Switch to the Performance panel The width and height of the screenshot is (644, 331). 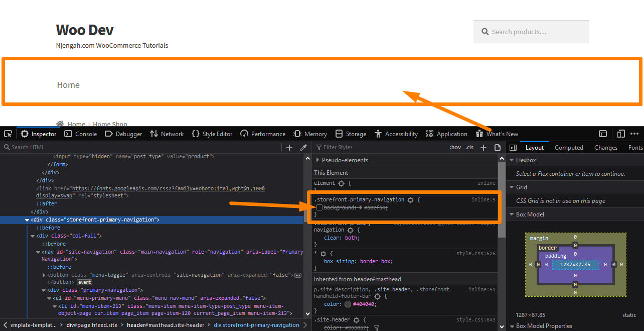click(x=263, y=134)
